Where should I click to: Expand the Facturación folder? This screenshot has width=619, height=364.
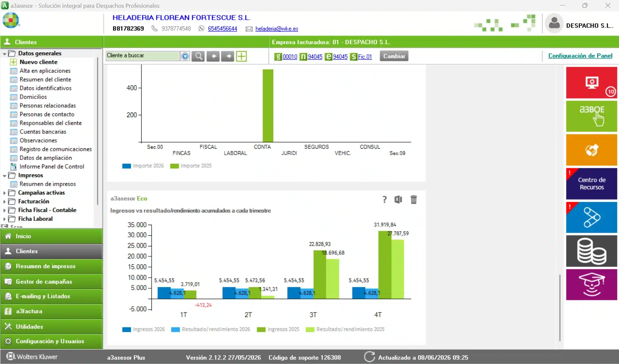pos(4,202)
